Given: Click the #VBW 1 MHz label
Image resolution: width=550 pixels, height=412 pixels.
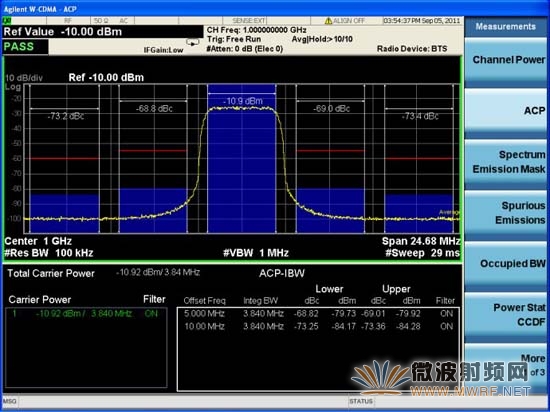Looking at the screenshot, I should [x=256, y=253].
